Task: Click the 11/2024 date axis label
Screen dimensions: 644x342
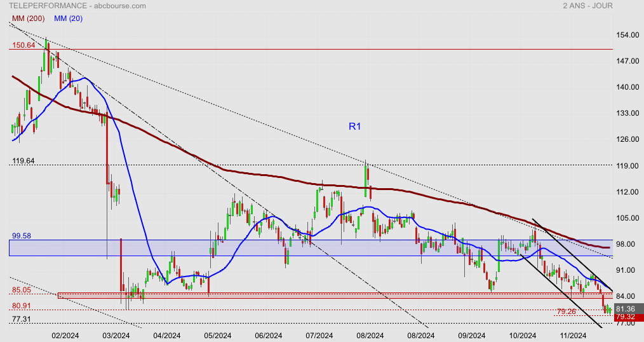Action: coord(572,336)
